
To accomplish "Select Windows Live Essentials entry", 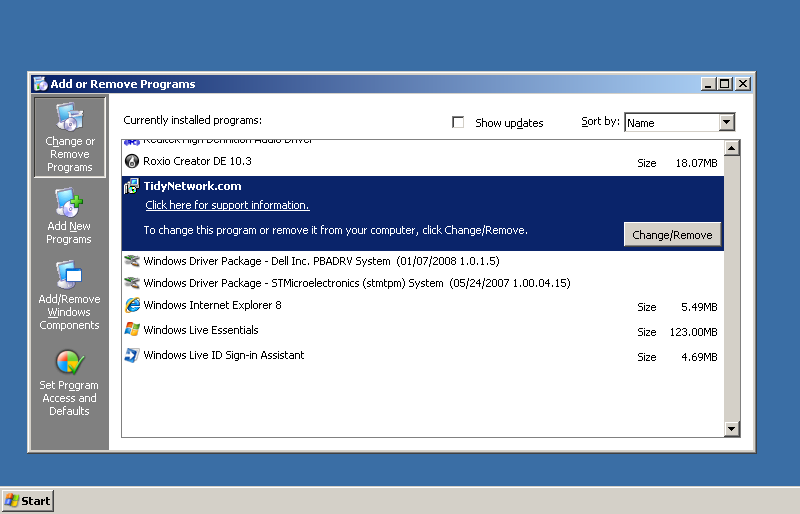I will point(422,331).
